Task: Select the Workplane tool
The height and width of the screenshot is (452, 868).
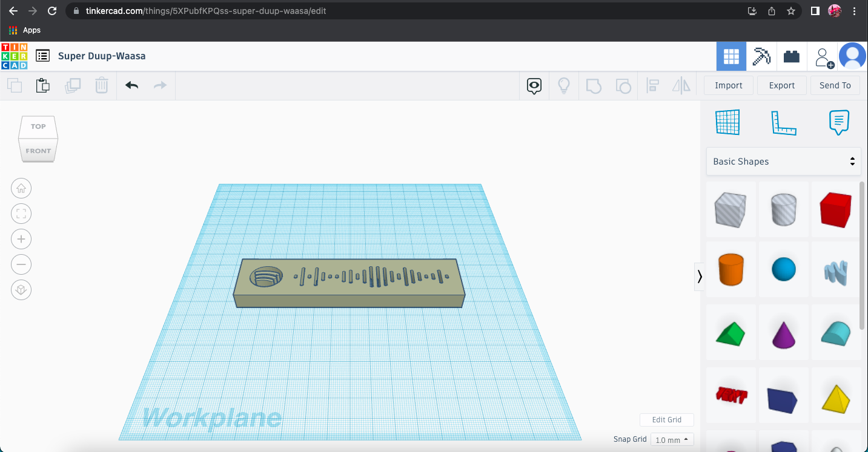Action: pos(727,122)
